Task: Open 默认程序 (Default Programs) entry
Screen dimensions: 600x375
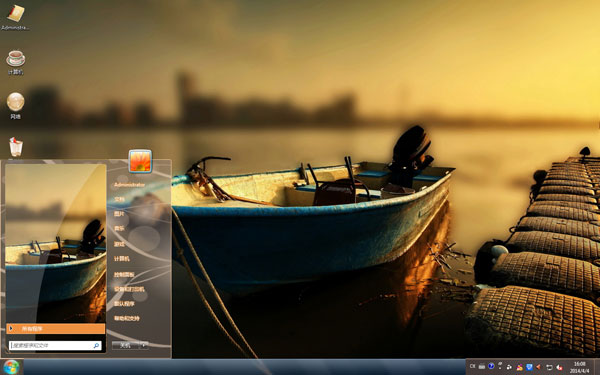Action: [124, 304]
